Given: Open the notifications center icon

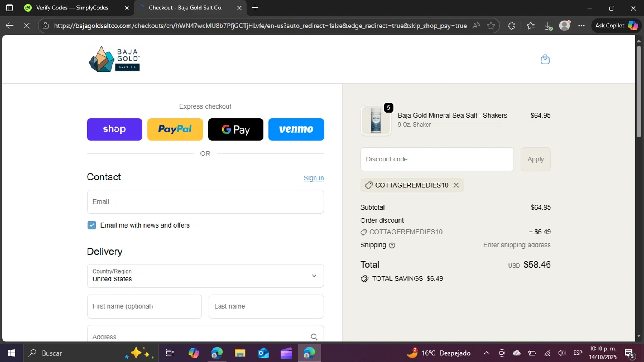Looking at the screenshot, I should click(x=630, y=353).
